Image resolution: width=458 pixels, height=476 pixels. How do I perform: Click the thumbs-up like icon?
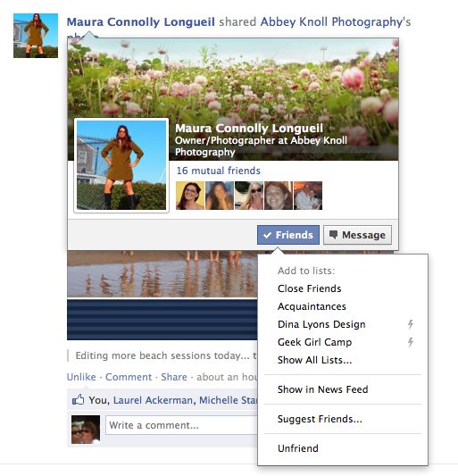point(78,400)
